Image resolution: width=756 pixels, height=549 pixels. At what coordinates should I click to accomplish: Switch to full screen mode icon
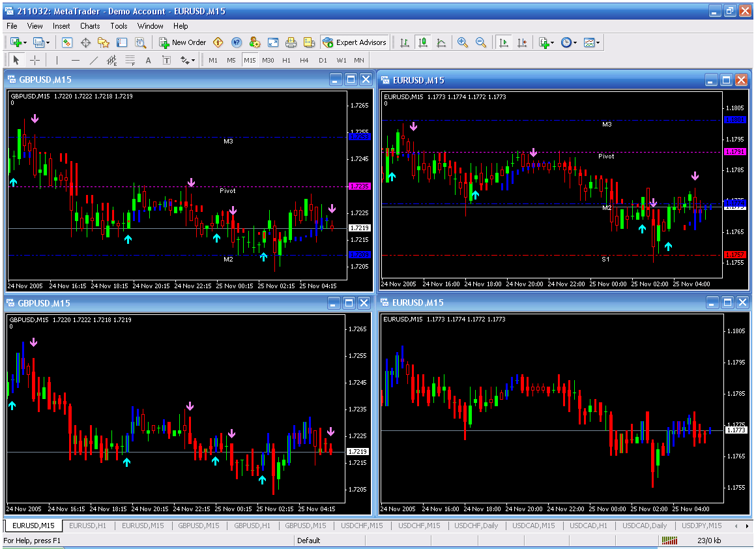click(x=273, y=42)
